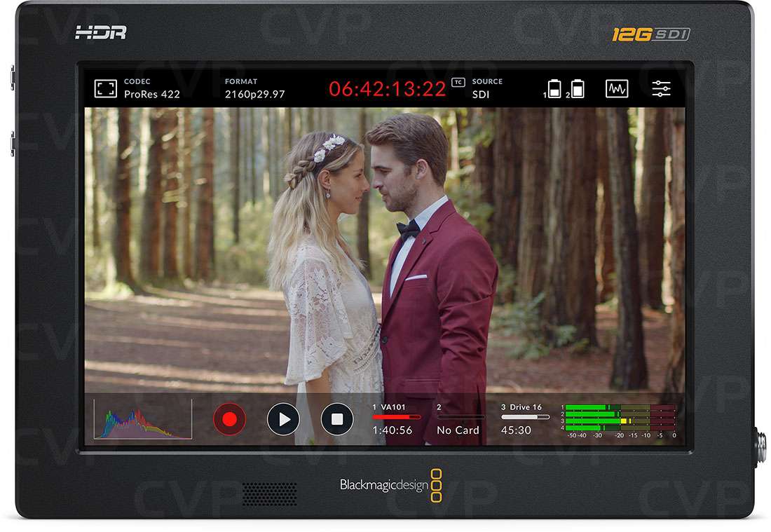Tap the monitor overlays frame icon
The image size is (771, 532).
point(105,88)
